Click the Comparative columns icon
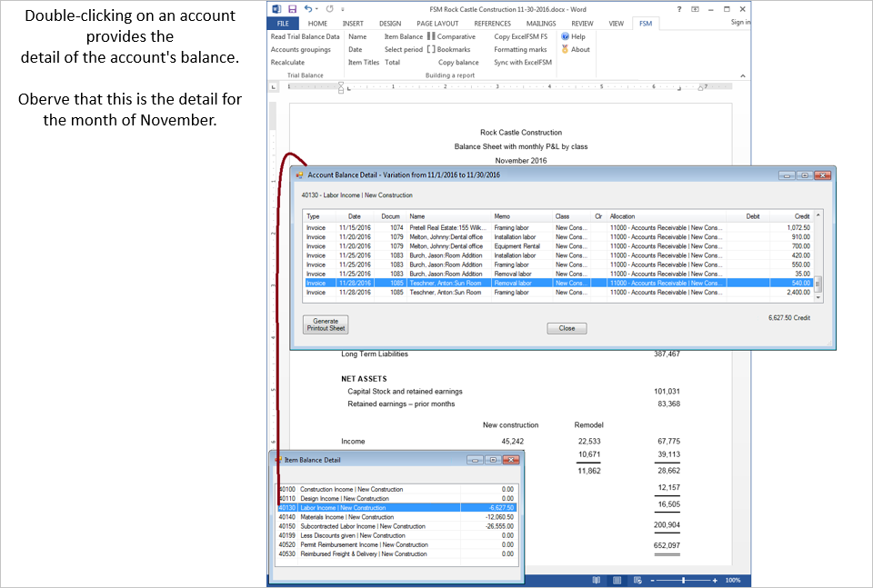 click(x=431, y=36)
